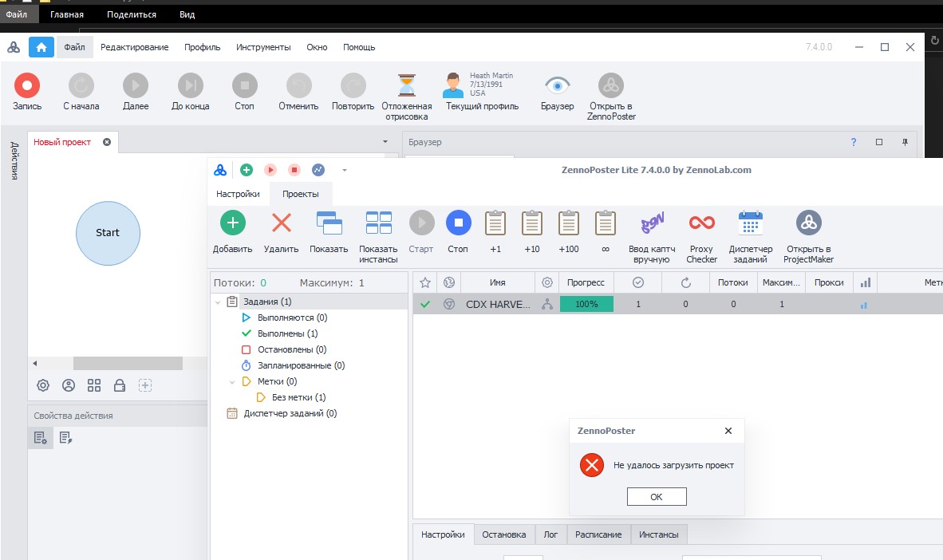Close the Новый проект tab
The width and height of the screenshot is (943, 560).
pyautogui.click(x=107, y=142)
